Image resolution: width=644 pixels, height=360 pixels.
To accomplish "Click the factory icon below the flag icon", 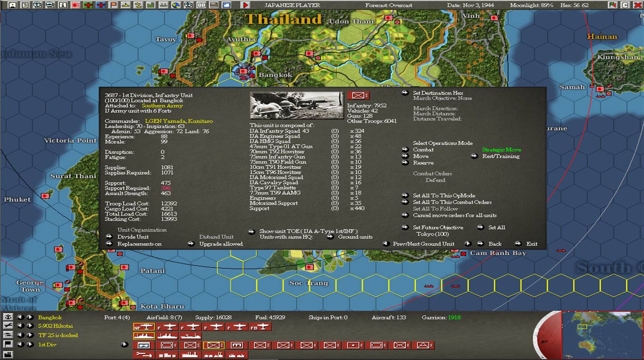I will (8, 354).
